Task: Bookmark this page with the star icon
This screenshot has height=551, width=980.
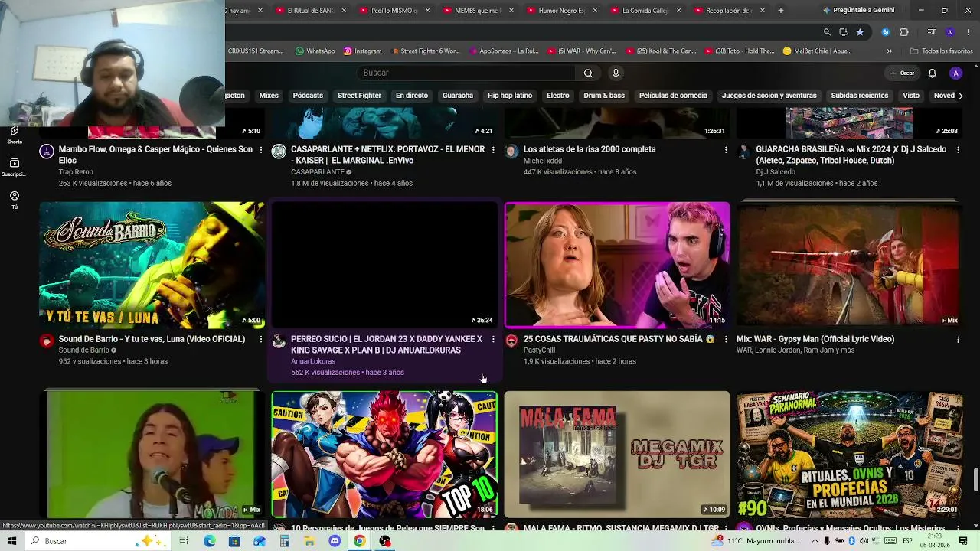Action: point(860,32)
